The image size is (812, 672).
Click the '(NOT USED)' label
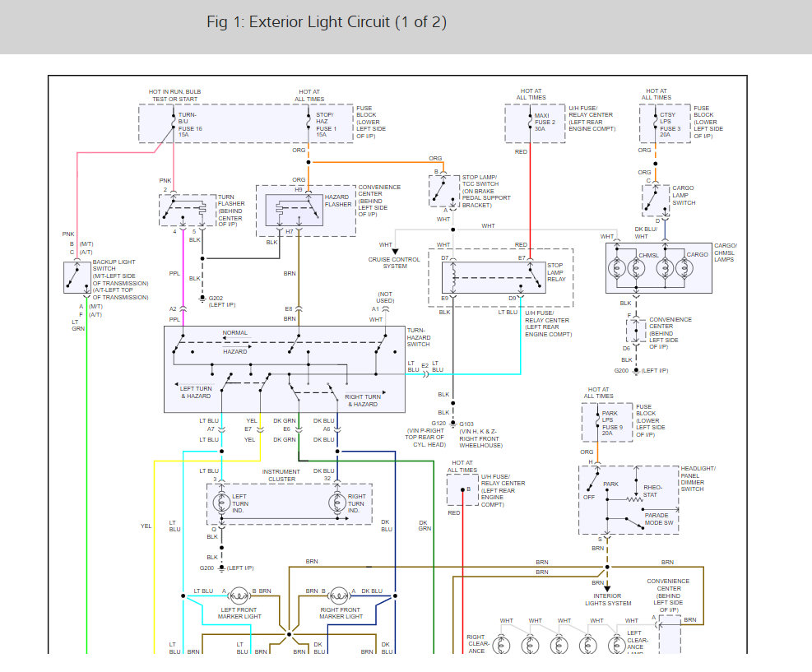click(385, 297)
